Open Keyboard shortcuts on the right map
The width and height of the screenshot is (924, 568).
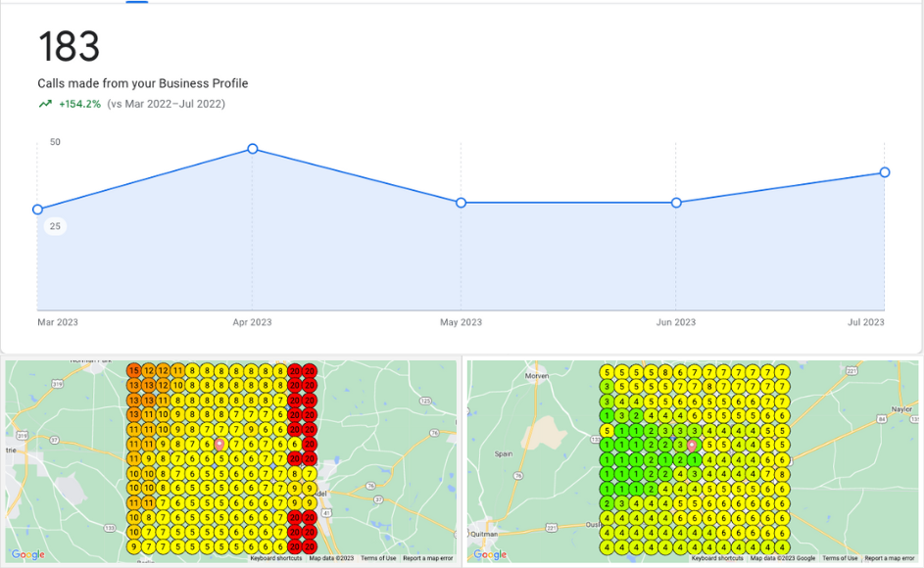717,558
